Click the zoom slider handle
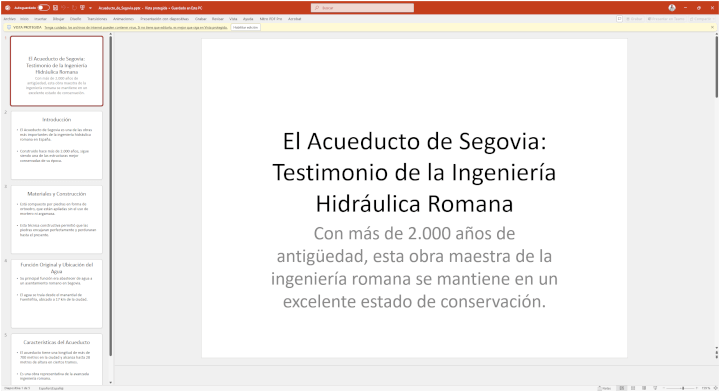Image resolution: width=720 pixels, height=392 pixels. pos(683,388)
